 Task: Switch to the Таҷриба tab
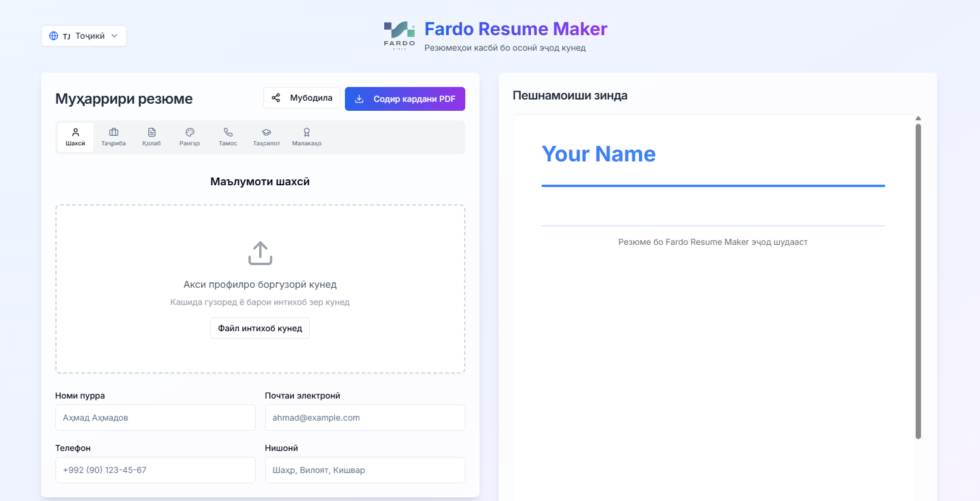[x=114, y=137]
